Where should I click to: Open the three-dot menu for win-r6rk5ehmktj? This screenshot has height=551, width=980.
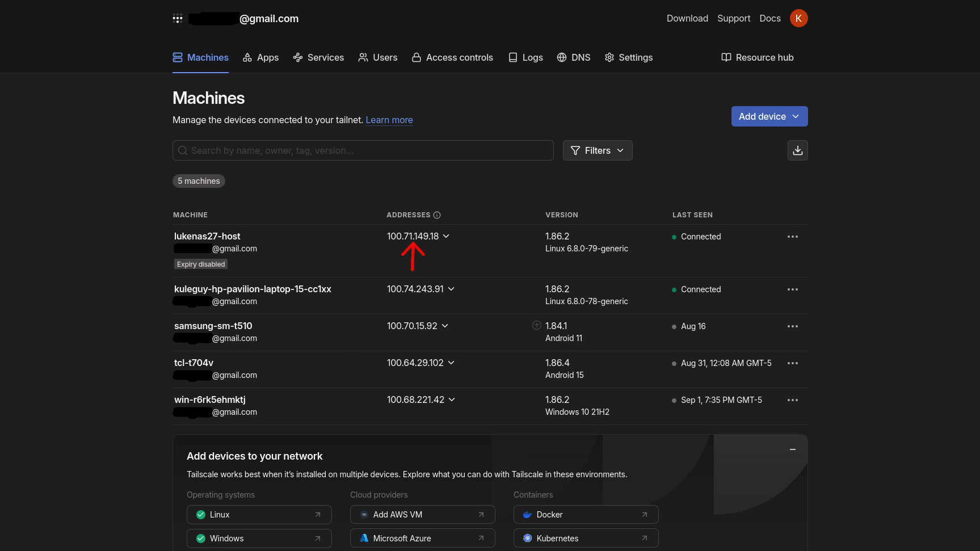click(792, 400)
